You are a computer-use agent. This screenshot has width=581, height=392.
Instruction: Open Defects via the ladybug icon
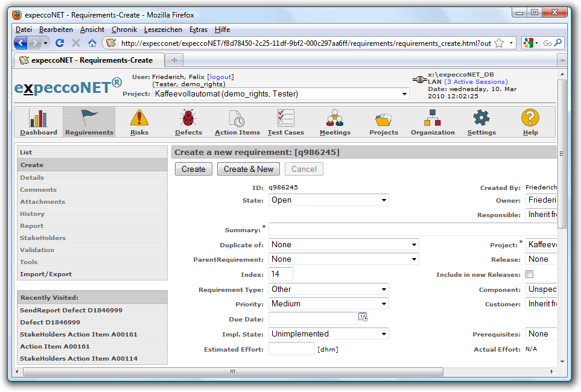point(188,118)
